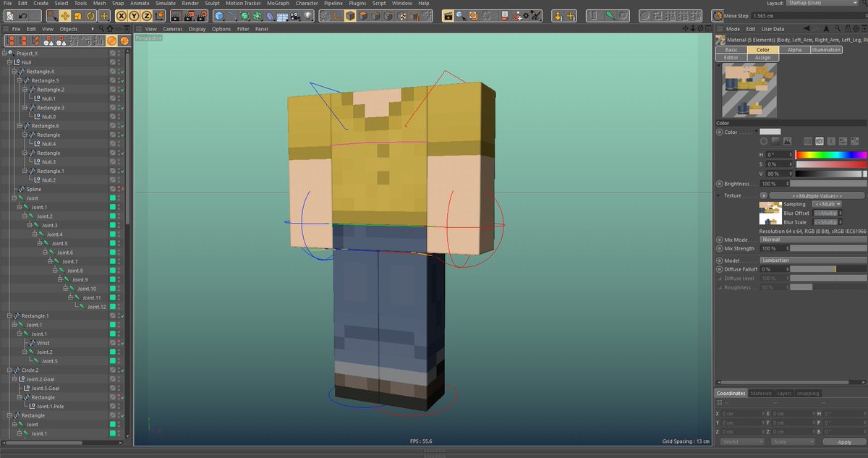Open Edit Render Settings icon
Image resolution: width=868 pixels, height=458 pixels.
(203, 15)
